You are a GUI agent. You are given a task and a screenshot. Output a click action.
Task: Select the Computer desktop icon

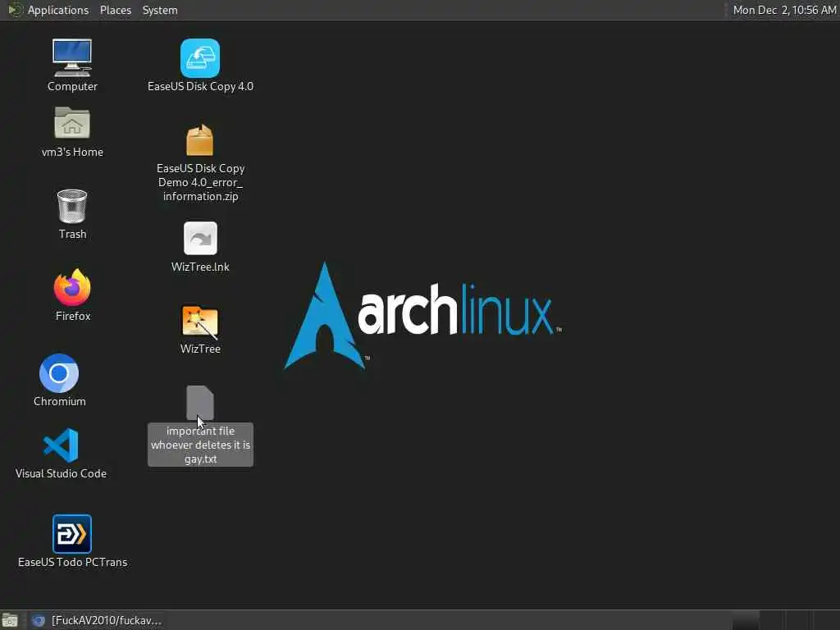pos(72,65)
